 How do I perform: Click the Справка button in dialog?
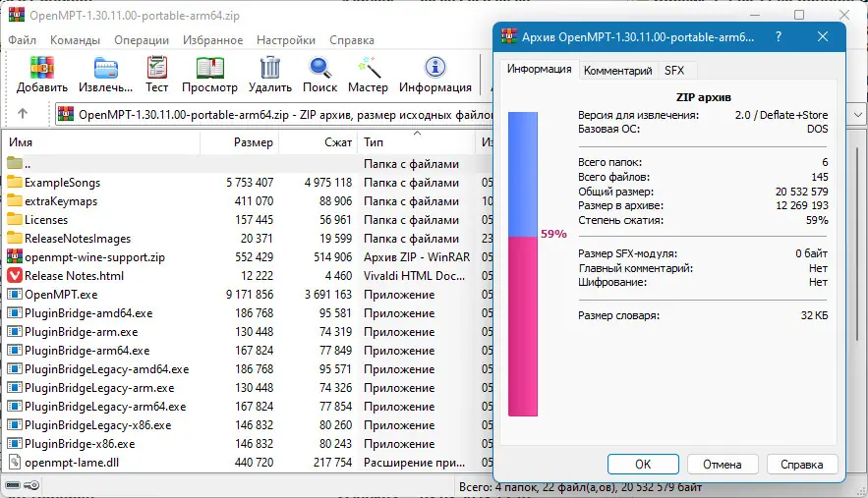801,465
